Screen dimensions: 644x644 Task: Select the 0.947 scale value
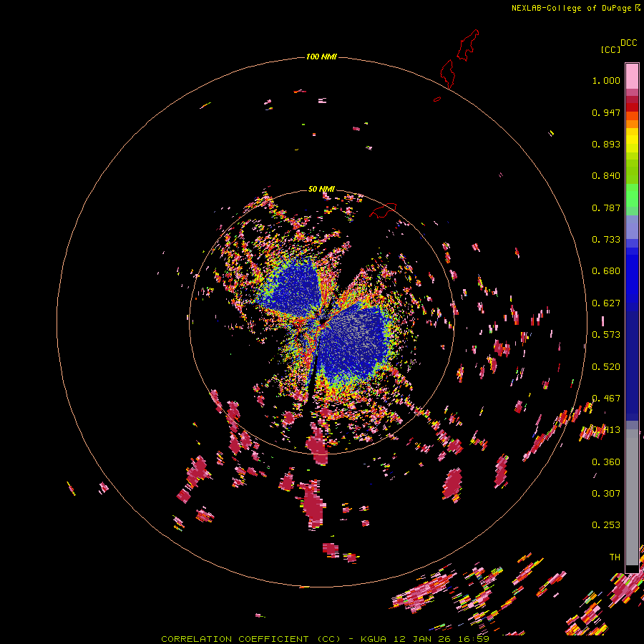[606, 112]
